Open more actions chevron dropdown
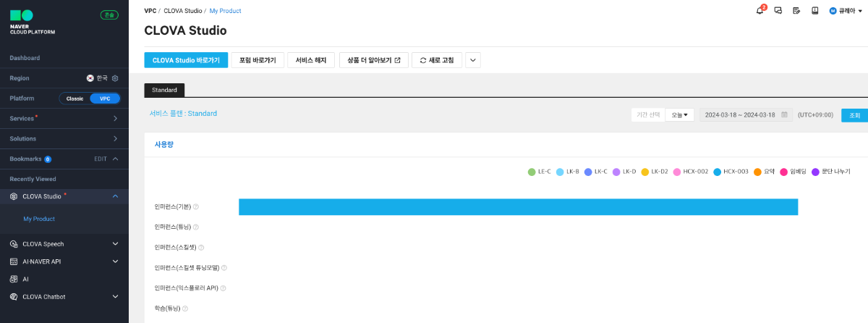Screen dimensions: 868x323 pos(473,60)
